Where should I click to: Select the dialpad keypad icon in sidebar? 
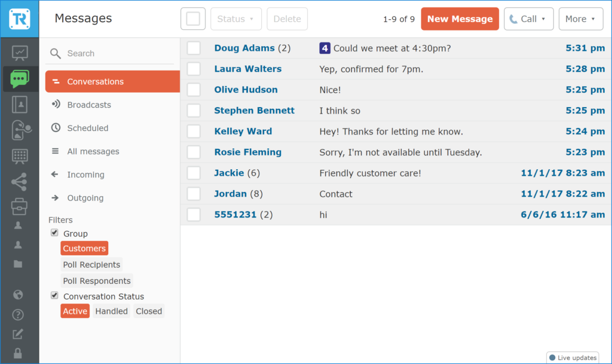click(20, 156)
